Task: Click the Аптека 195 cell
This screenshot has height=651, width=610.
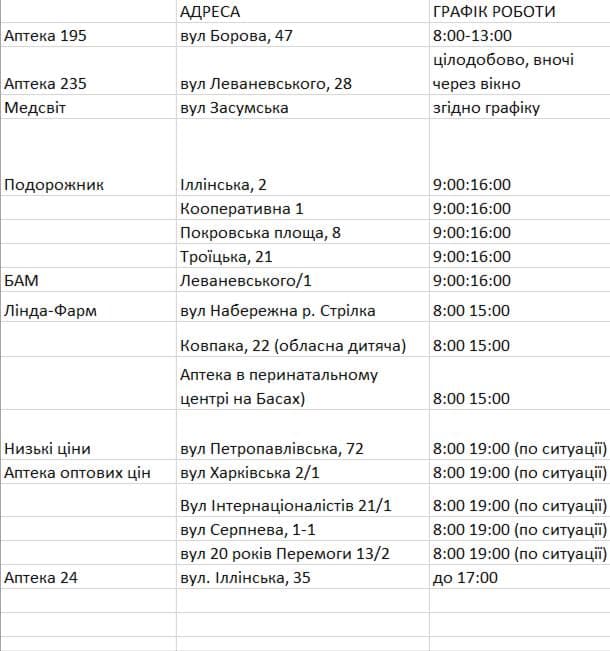Action: click(x=88, y=35)
